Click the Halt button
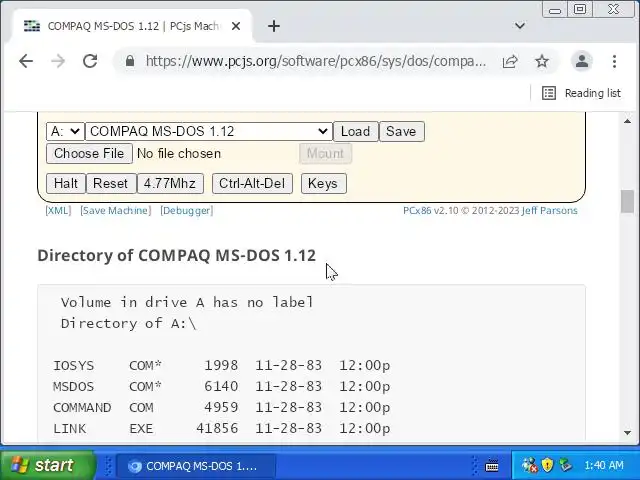 click(66, 183)
